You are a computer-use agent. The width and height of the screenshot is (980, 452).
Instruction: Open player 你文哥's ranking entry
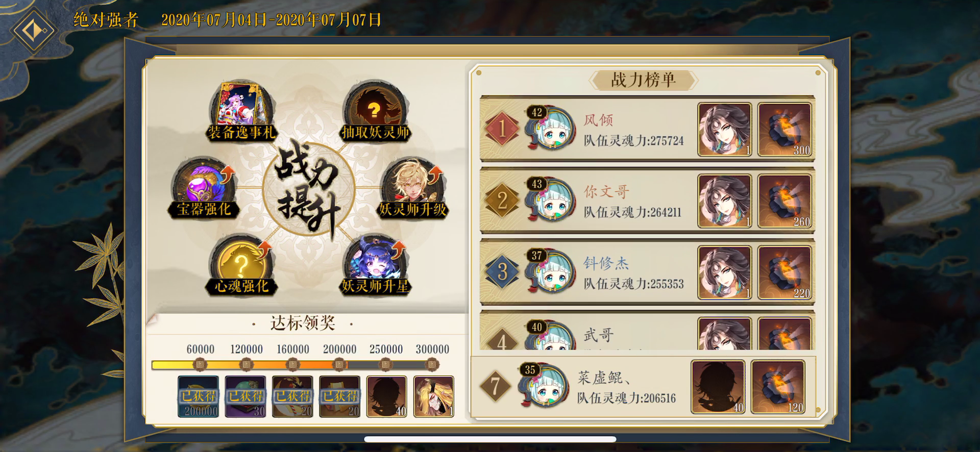coord(647,200)
